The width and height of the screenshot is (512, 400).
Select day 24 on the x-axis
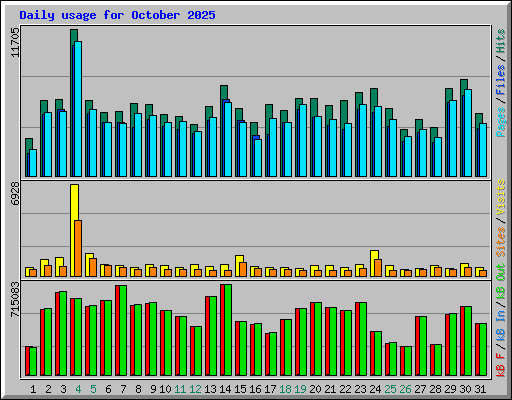coord(375,389)
